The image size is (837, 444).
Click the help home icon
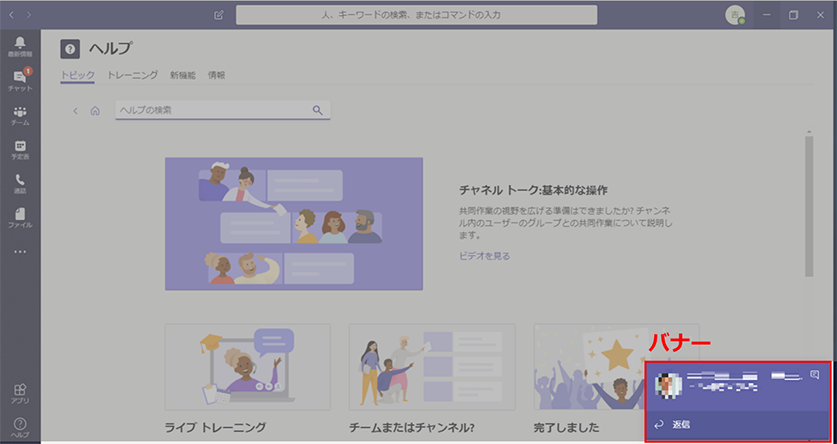pyautogui.click(x=95, y=110)
